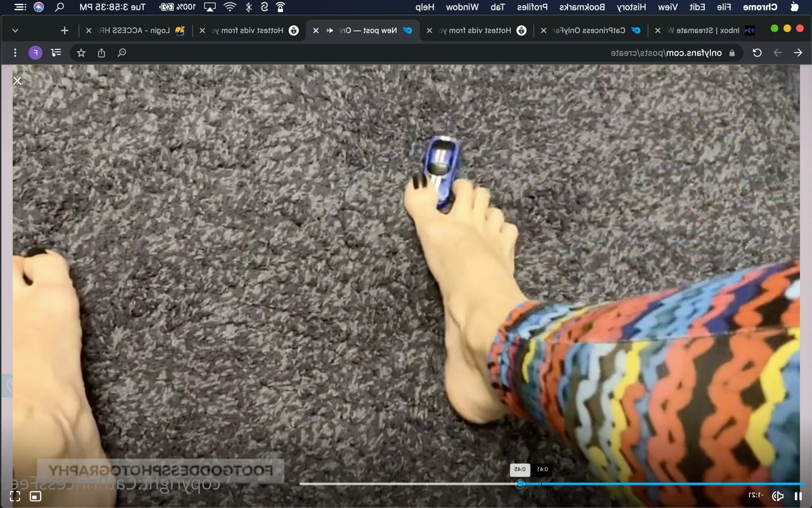
Task: Launch Siri from the menu bar
Action: click(39, 7)
